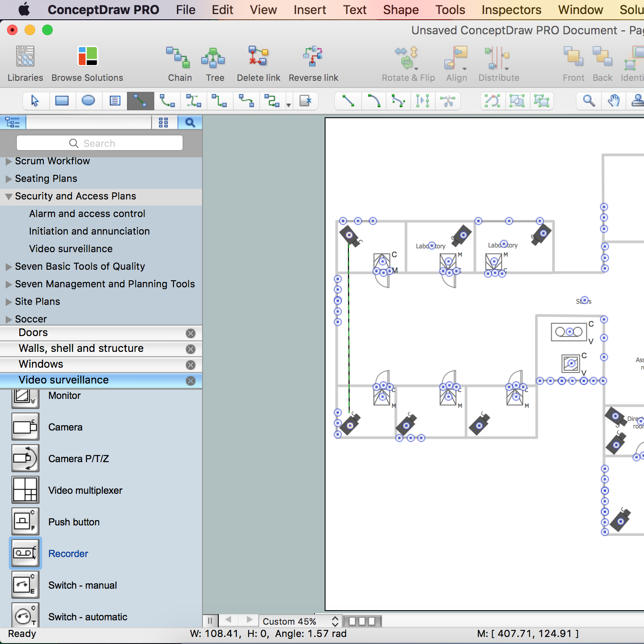Click the library Search field
Viewport: 644px width, 644px height.
[x=100, y=143]
